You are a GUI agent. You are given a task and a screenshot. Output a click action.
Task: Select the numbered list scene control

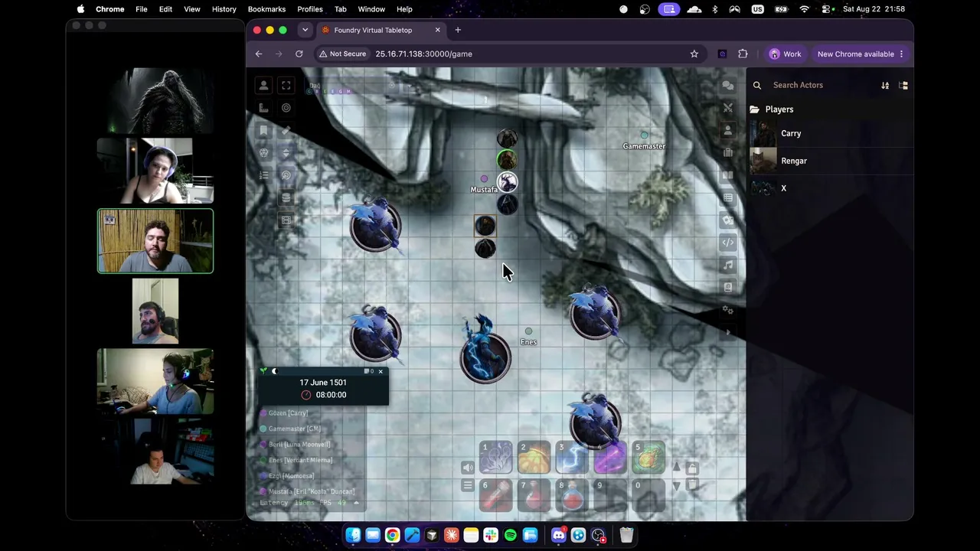[x=263, y=175]
